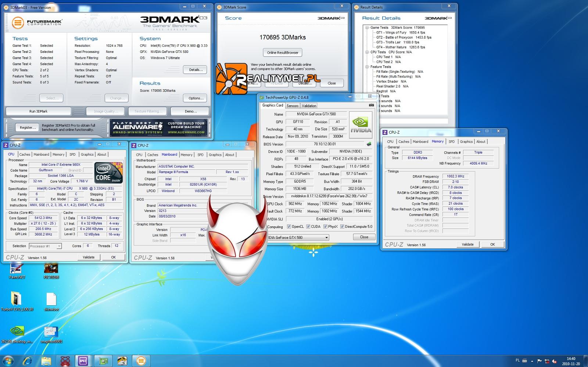Screen dimensions: 588x367
Task: Click Options... button in 3DMark03
Action: (x=196, y=98)
